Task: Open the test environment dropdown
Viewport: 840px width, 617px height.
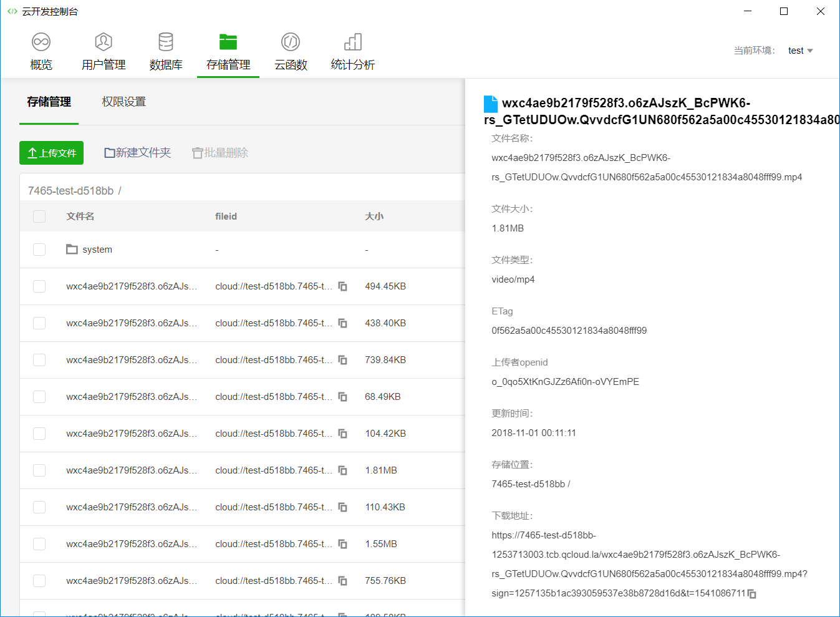Action: [800, 51]
